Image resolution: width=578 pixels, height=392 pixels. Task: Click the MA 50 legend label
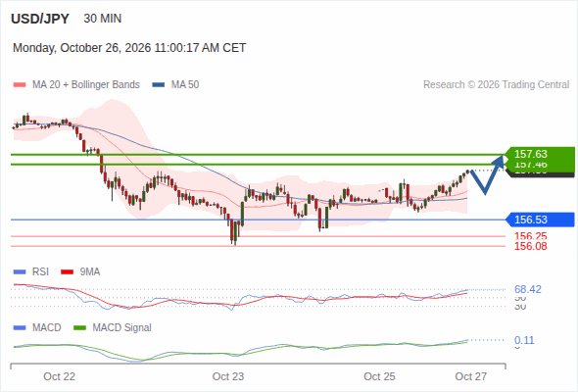[185, 85]
